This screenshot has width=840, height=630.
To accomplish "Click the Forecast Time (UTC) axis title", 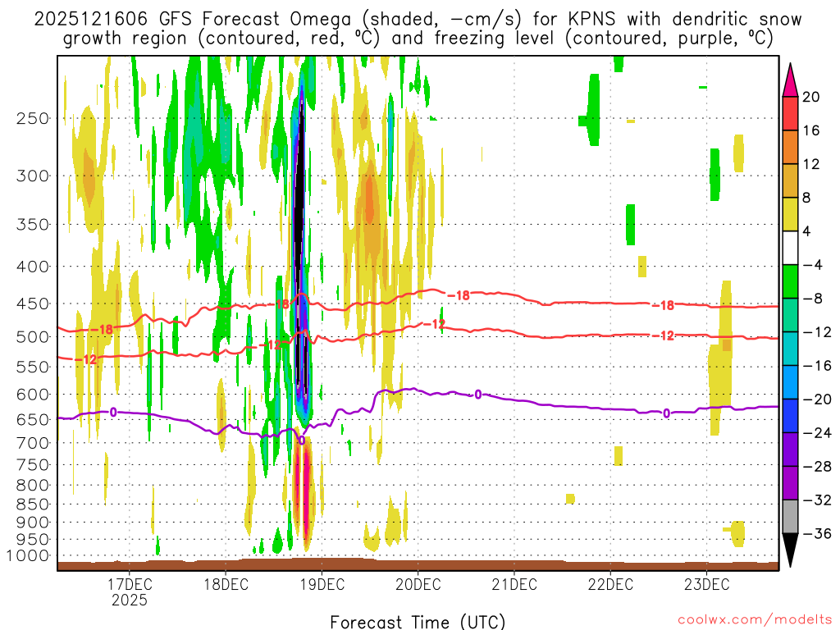I will (x=418, y=621).
